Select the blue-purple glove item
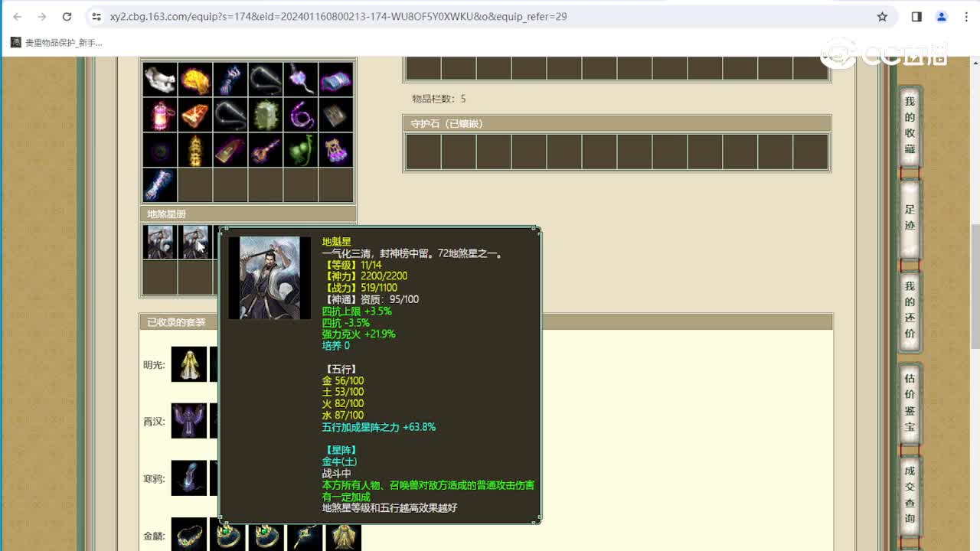This screenshot has width=980, height=551. [230, 79]
